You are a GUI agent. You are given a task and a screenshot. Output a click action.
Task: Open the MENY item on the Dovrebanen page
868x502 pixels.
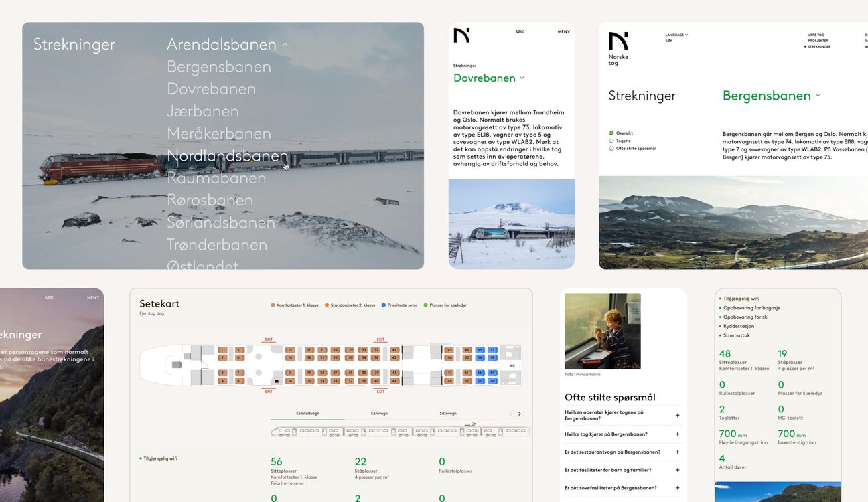(563, 32)
